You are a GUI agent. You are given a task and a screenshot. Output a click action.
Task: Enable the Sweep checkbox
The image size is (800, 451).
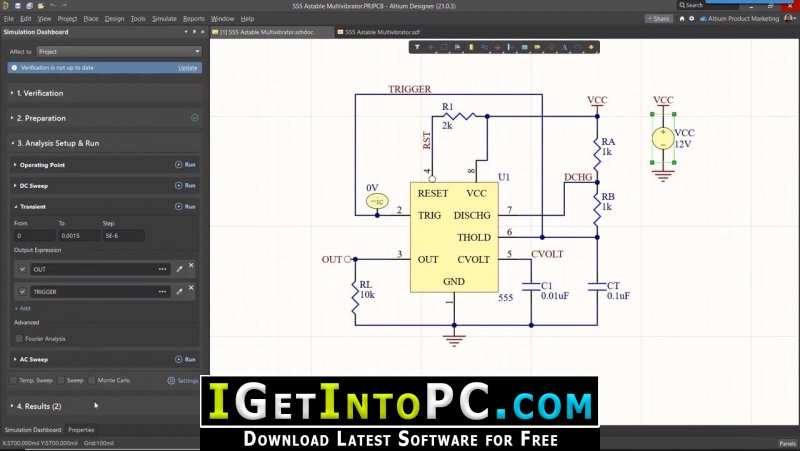61,380
